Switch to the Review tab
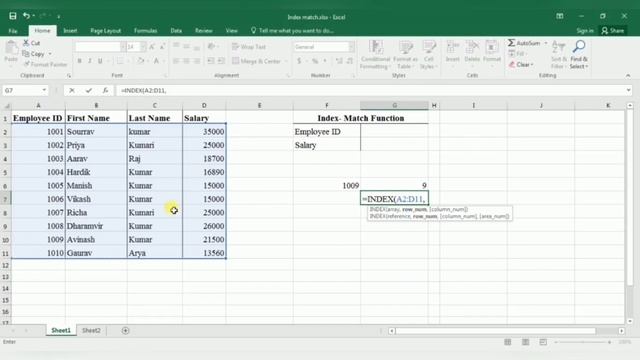The image size is (640, 360). coord(203,31)
